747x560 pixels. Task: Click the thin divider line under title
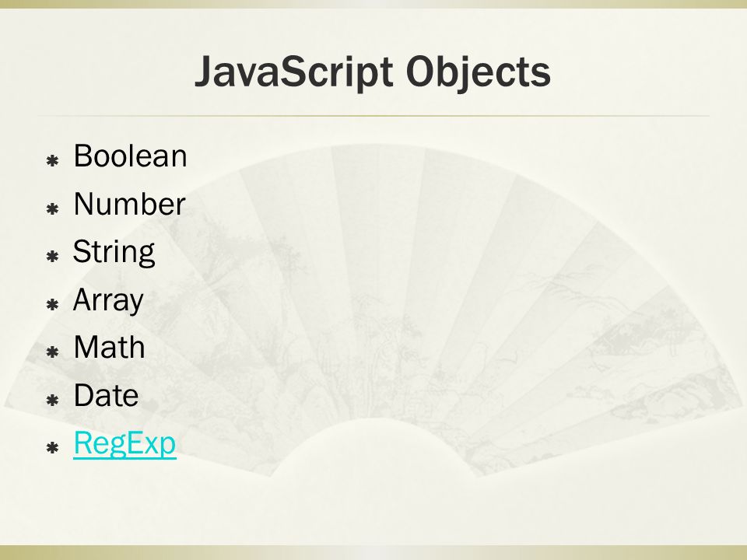(x=373, y=116)
